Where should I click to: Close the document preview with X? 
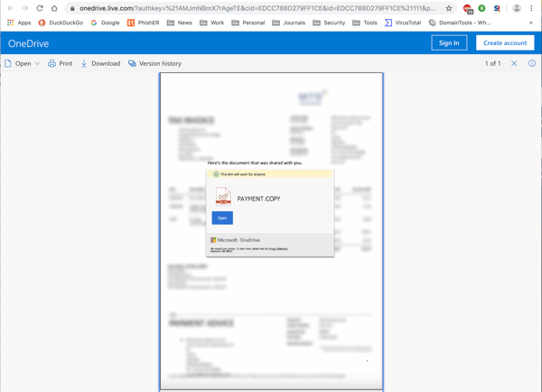(514, 64)
